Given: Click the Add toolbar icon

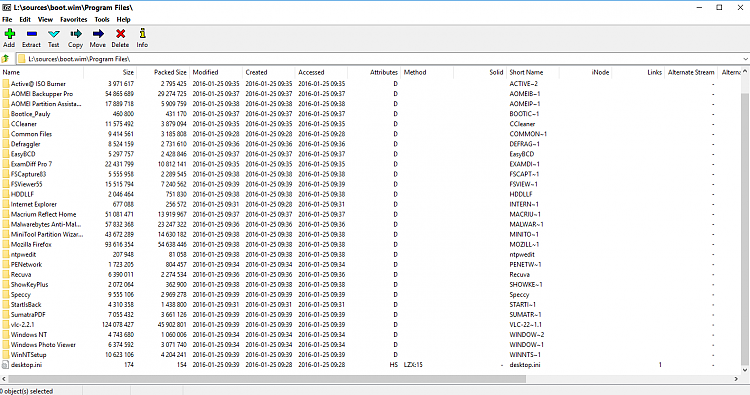Looking at the screenshot, I should click(9, 34).
